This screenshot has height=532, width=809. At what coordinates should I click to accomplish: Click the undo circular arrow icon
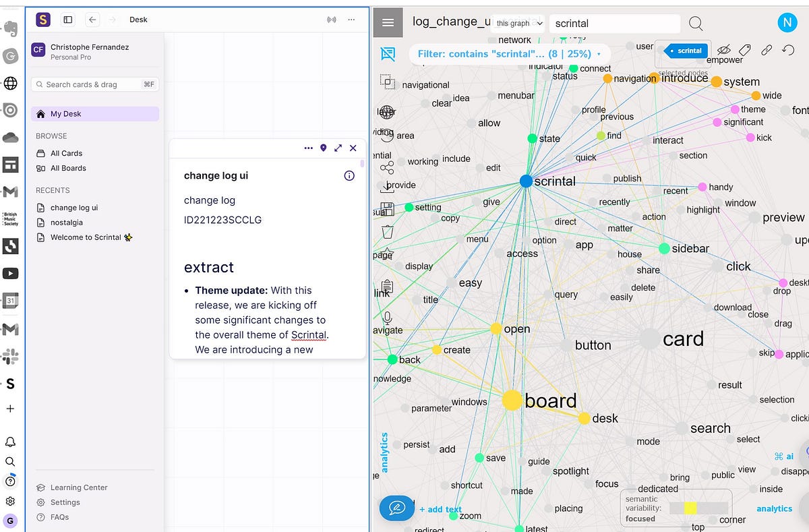788,50
